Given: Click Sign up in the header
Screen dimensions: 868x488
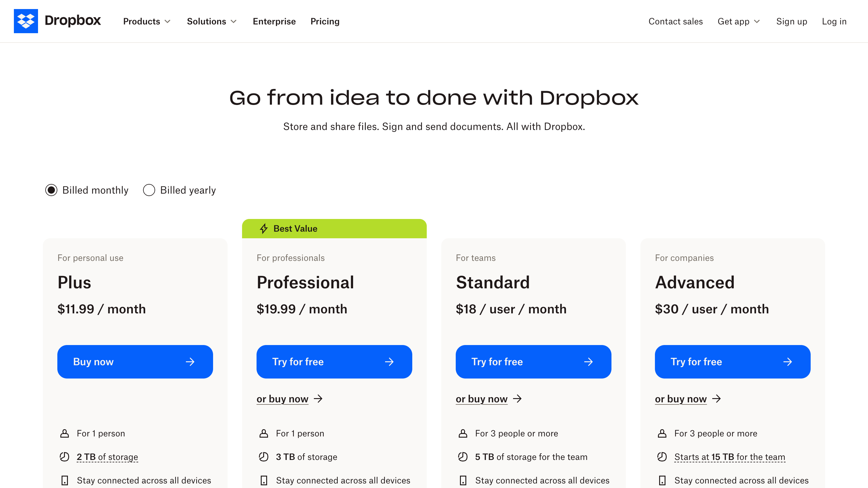Looking at the screenshot, I should click(x=792, y=21).
